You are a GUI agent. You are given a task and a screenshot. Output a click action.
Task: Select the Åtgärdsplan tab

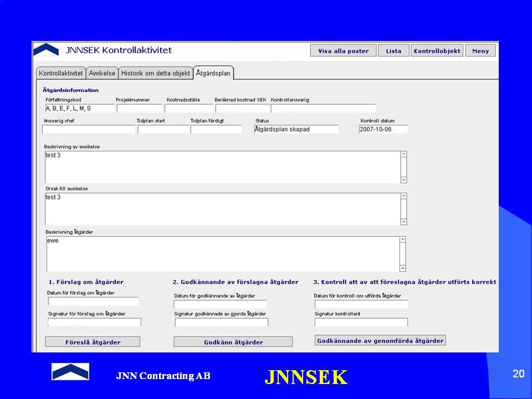click(x=213, y=73)
